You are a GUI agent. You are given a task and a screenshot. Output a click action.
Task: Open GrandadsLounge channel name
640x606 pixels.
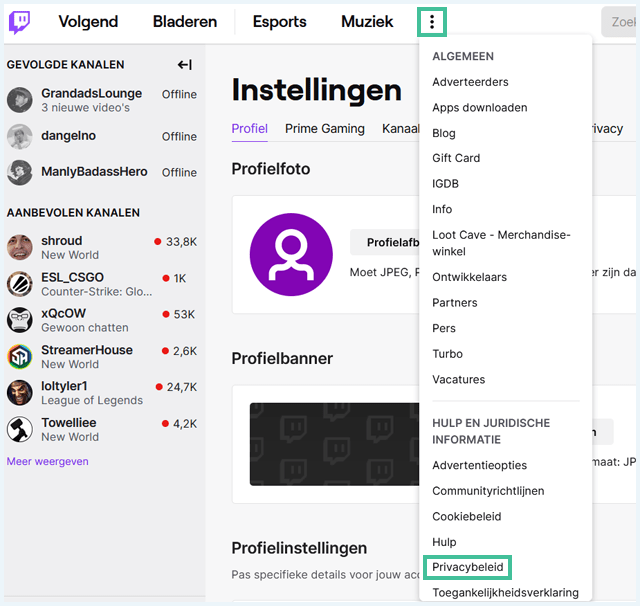click(91, 93)
